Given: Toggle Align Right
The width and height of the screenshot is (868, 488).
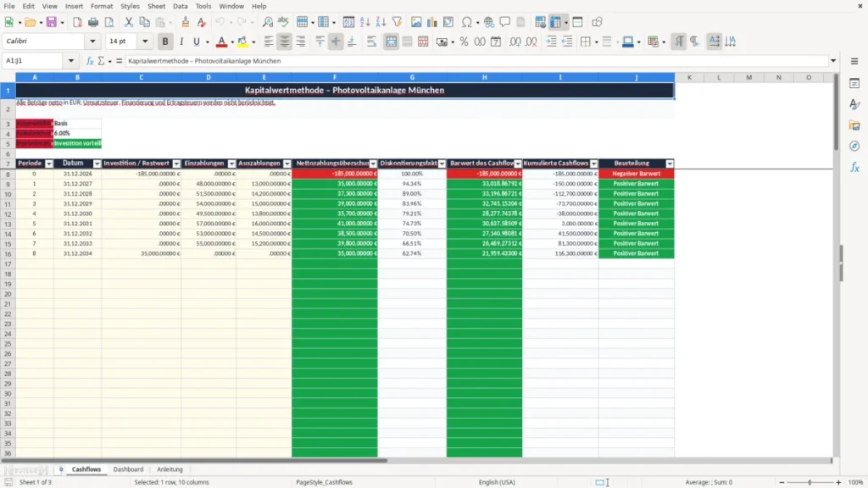Looking at the screenshot, I should click(x=301, y=42).
